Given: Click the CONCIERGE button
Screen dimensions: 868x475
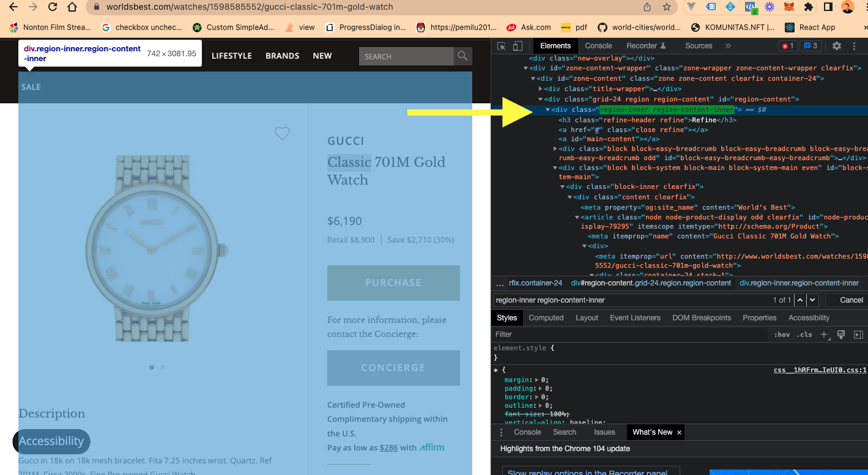Looking at the screenshot, I should click(393, 368).
